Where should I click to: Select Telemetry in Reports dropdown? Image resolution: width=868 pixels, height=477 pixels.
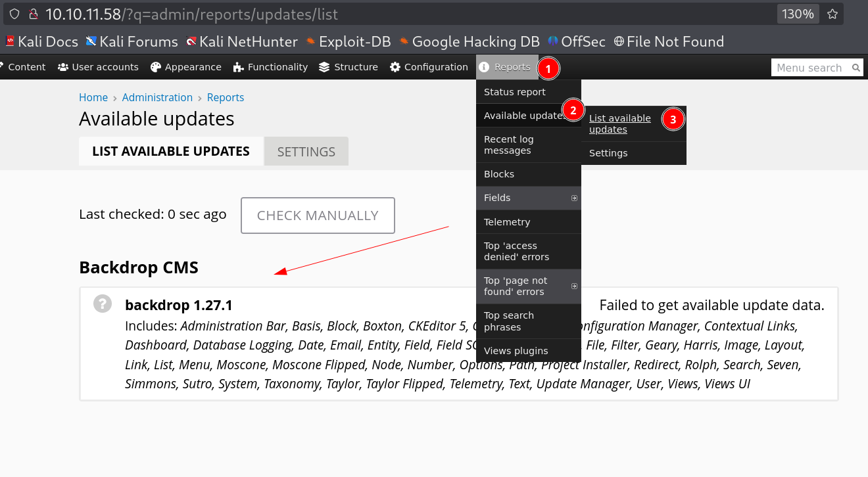point(529,222)
